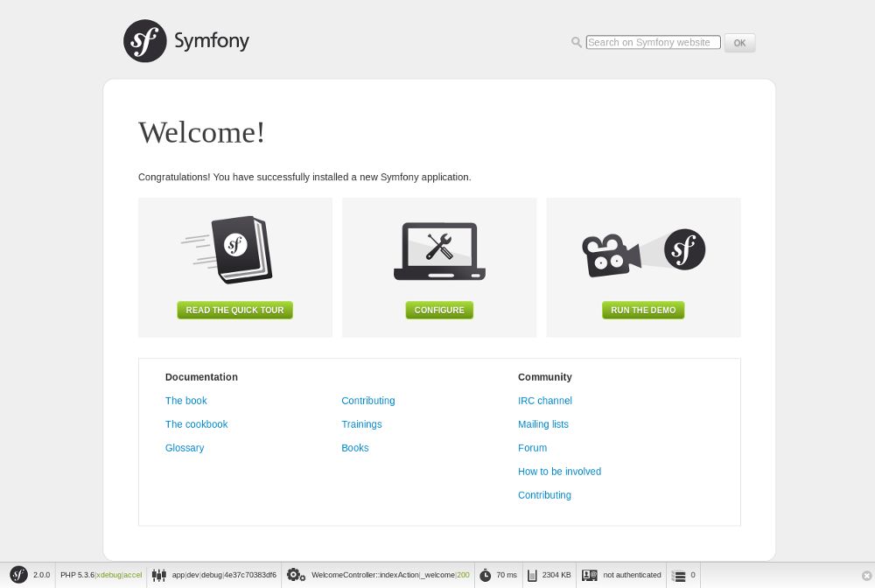Click the 0 queries count
This screenshot has width=875, height=588.
tap(693, 575)
